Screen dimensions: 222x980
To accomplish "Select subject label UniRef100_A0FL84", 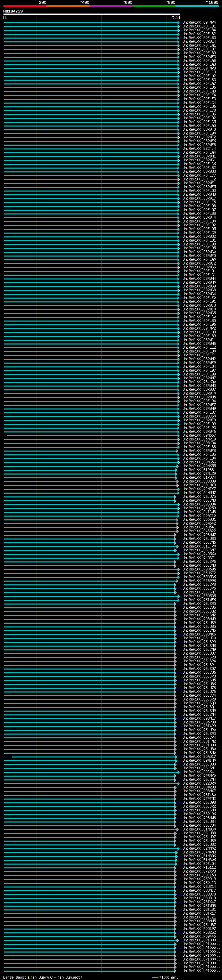I will (x=199, y=30).
